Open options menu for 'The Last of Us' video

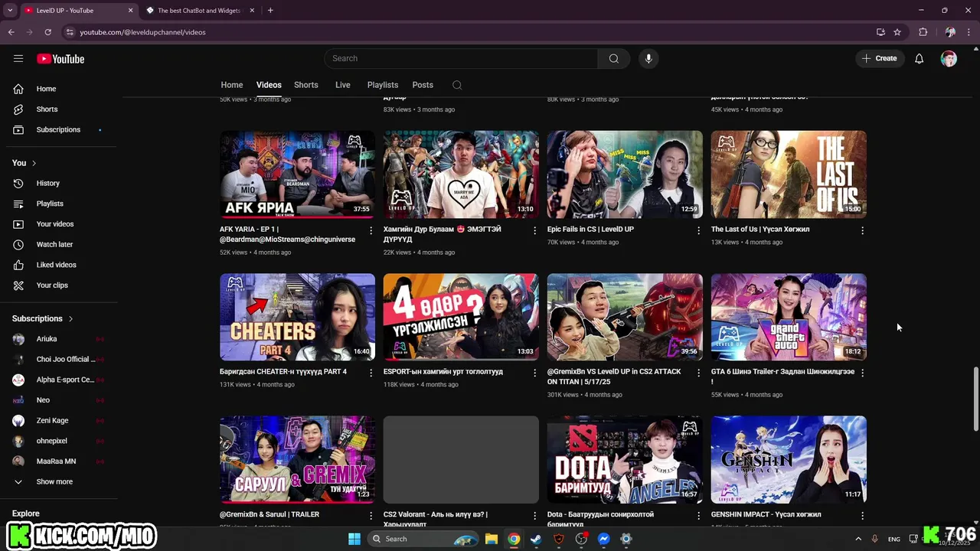[862, 230]
